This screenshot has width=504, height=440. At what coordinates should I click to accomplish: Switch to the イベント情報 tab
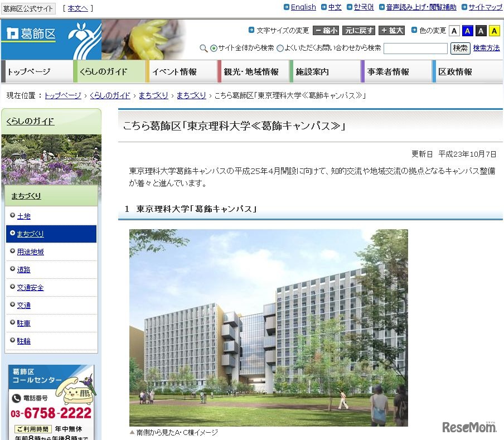pos(177,71)
